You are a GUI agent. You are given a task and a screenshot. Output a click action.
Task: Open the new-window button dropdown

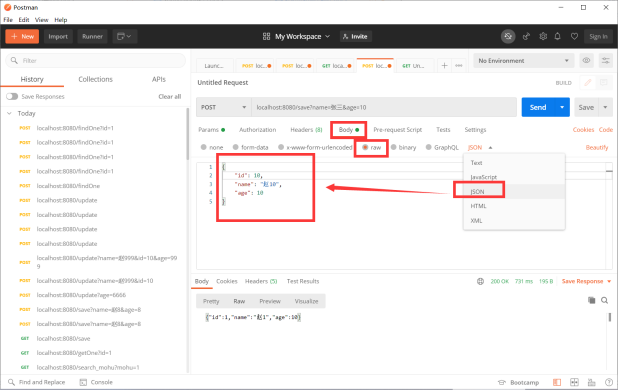coord(129,36)
